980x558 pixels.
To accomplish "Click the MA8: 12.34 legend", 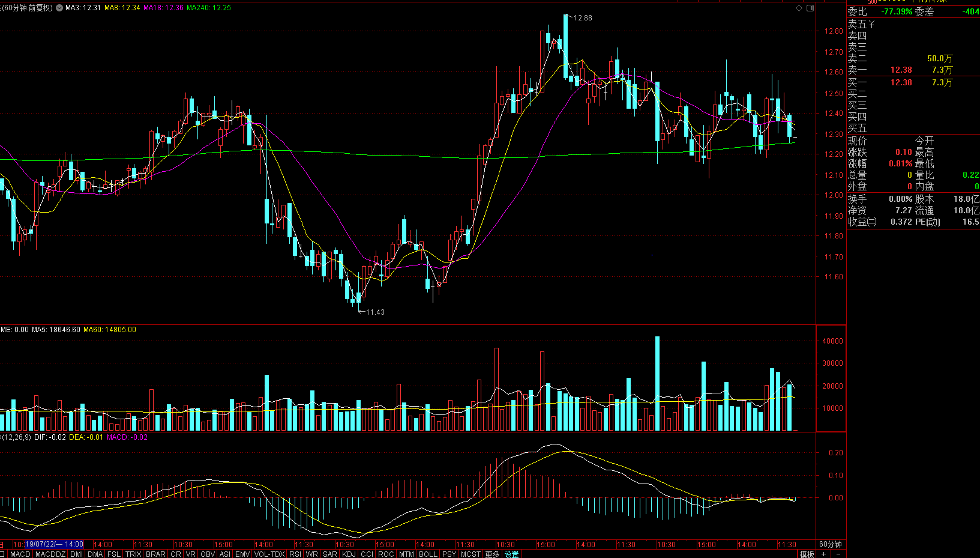I will click(x=122, y=8).
